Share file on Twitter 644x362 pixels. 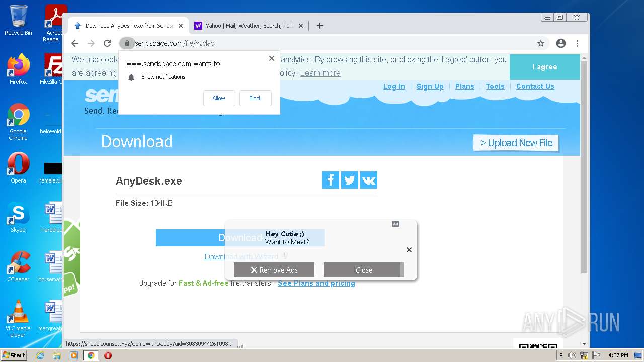[349, 180]
